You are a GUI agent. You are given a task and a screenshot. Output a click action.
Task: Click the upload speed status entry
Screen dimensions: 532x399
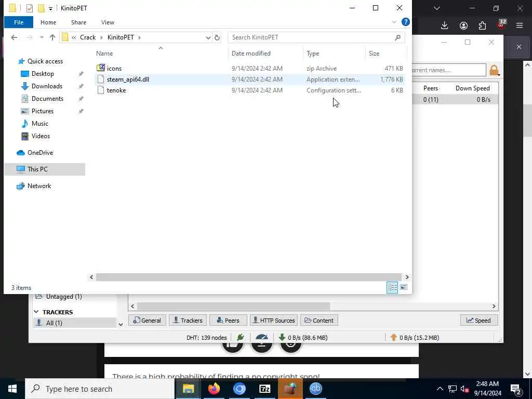click(415, 338)
